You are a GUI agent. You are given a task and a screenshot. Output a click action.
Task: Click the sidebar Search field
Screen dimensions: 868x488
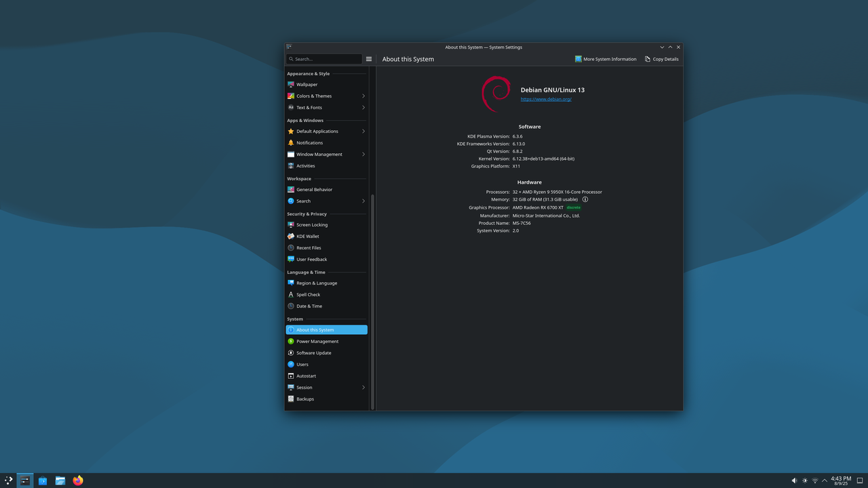pyautogui.click(x=324, y=59)
